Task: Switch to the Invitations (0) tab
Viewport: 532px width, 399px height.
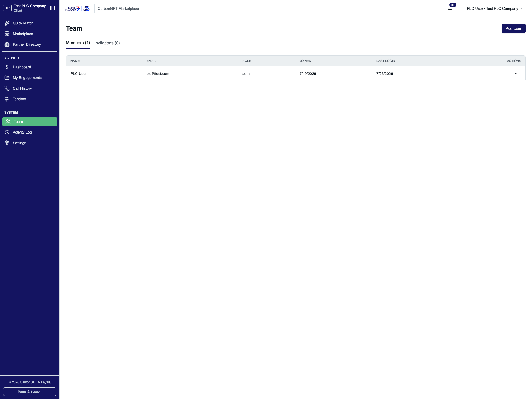Action: tap(107, 43)
